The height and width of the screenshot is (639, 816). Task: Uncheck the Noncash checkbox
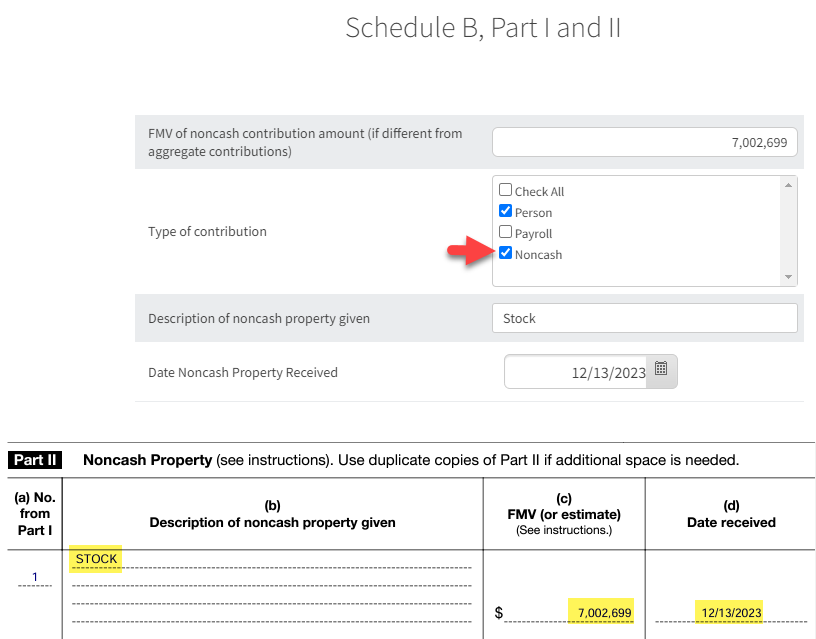coord(506,254)
